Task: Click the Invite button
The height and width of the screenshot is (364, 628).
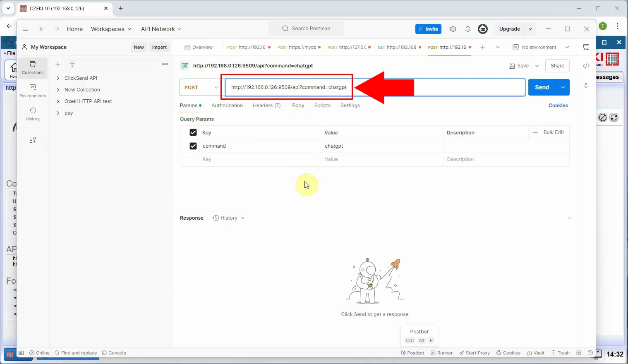Action: tap(428, 29)
